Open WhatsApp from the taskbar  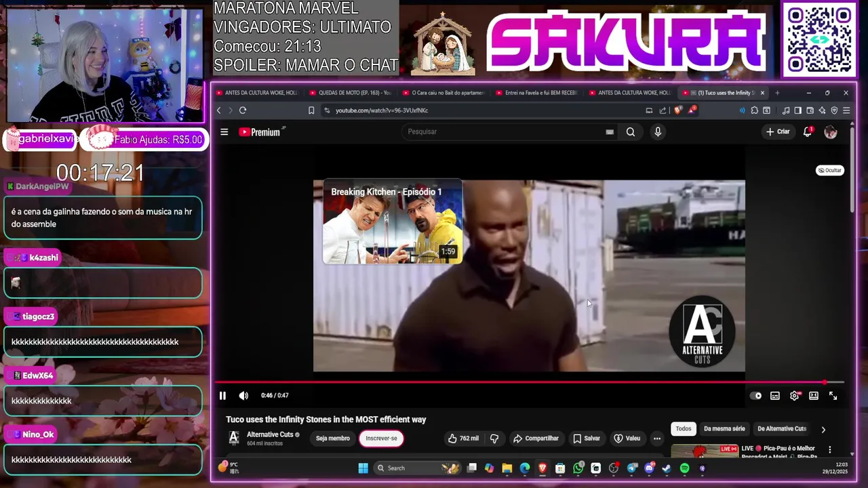(578, 468)
